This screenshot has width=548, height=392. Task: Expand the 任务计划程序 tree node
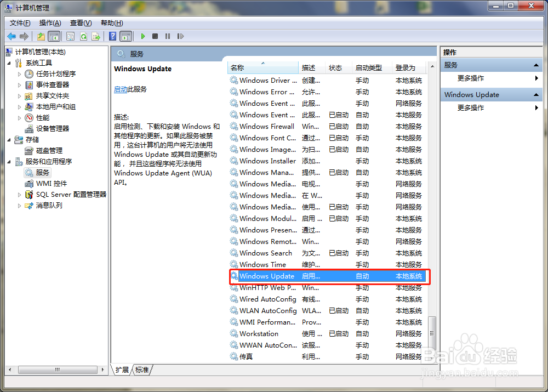click(19, 74)
